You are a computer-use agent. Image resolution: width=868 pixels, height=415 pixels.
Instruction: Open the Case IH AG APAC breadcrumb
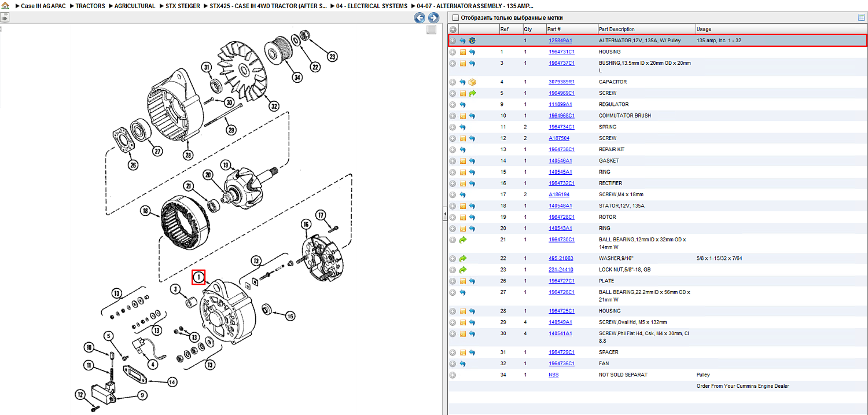click(x=43, y=6)
